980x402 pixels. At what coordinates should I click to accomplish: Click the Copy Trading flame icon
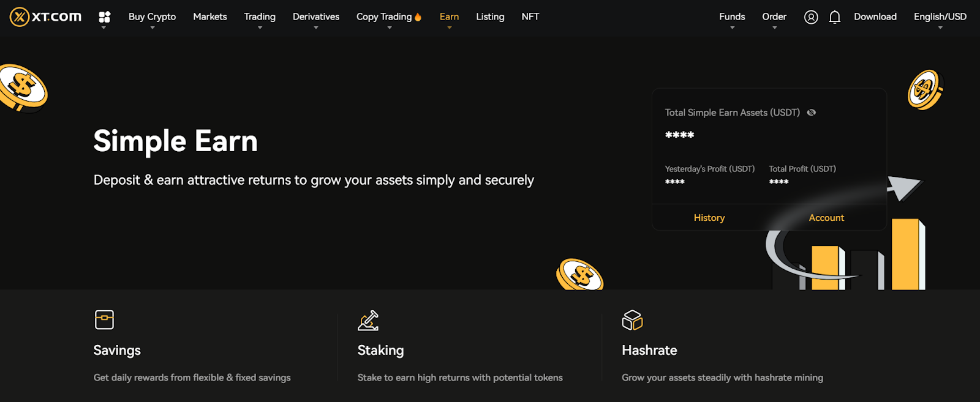tap(418, 17)
